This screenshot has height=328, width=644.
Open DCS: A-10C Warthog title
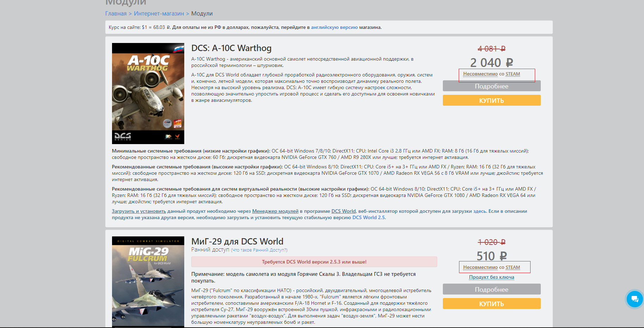pyautogui.click(x=231, y=48)
